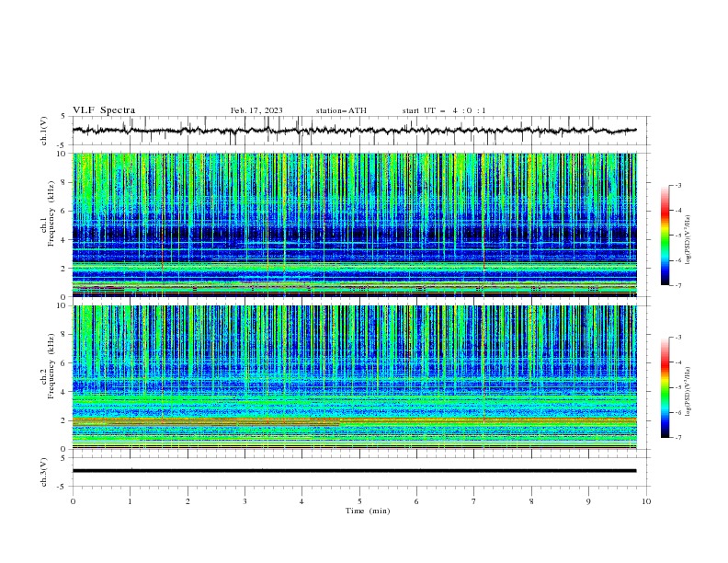Screen dimensions: 728x563
Task: Click the "6" tick on time axis
Action: pyautogui.click(x=416, y=501)
